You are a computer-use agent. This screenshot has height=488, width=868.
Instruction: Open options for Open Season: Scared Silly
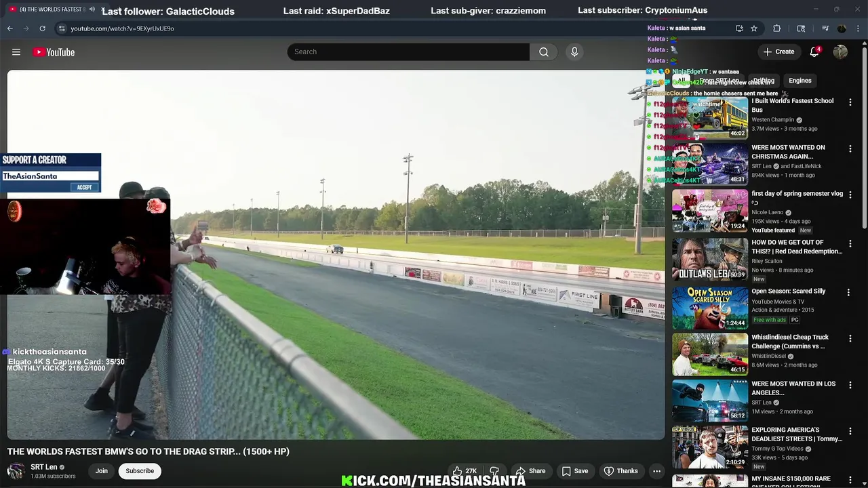848,292
